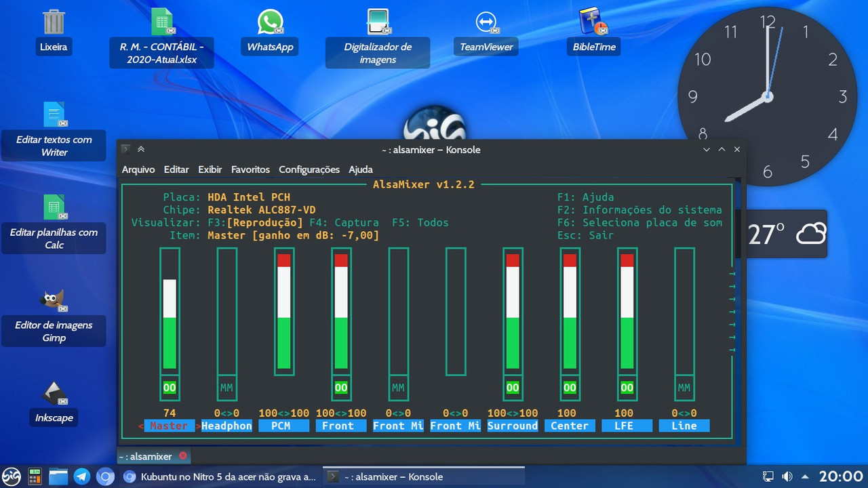The image size is (868, 488).
Task: Open Favoritos menu in Konsole
Action: (x=250, y=169)
